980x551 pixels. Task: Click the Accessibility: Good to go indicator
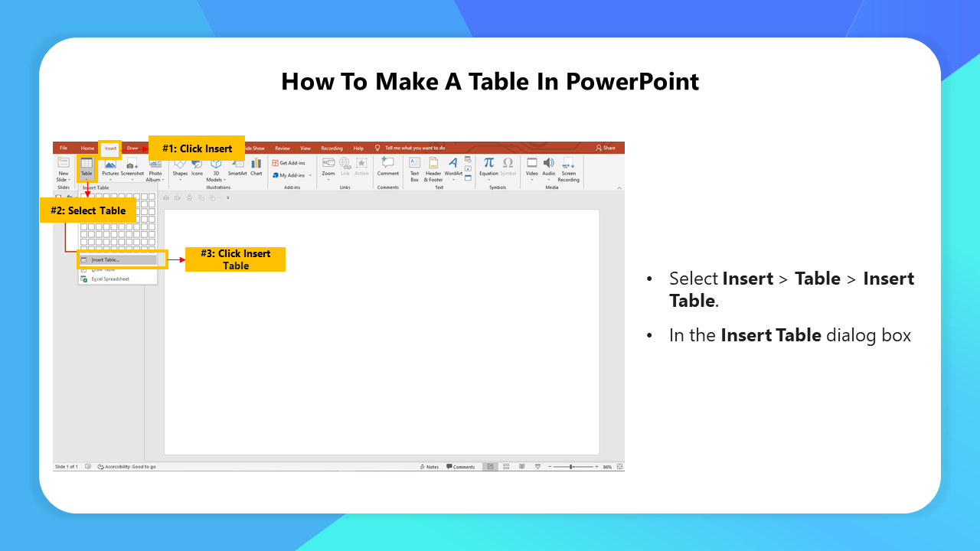tap(127, 467)
